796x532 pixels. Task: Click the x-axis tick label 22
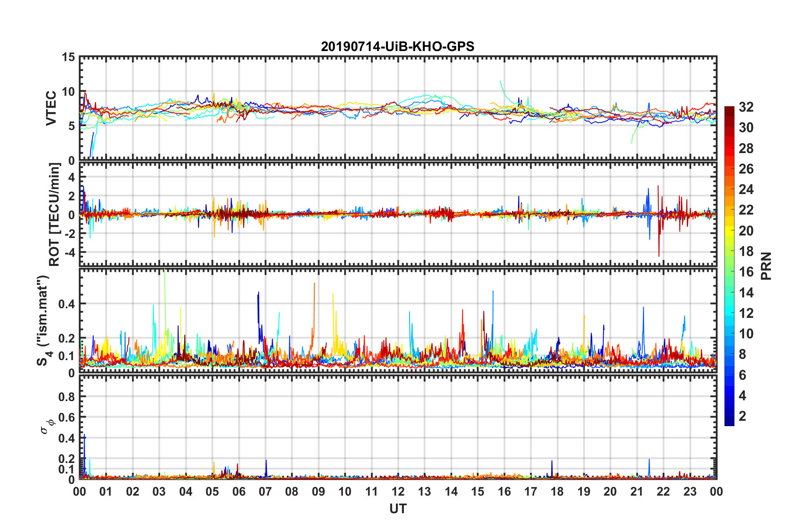click(x=663, y=491)
